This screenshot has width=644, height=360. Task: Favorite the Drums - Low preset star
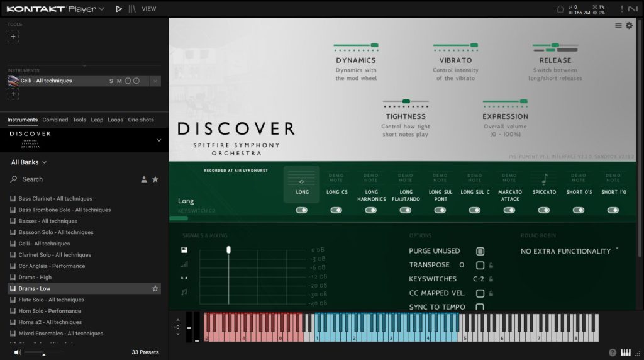(155, 288)
